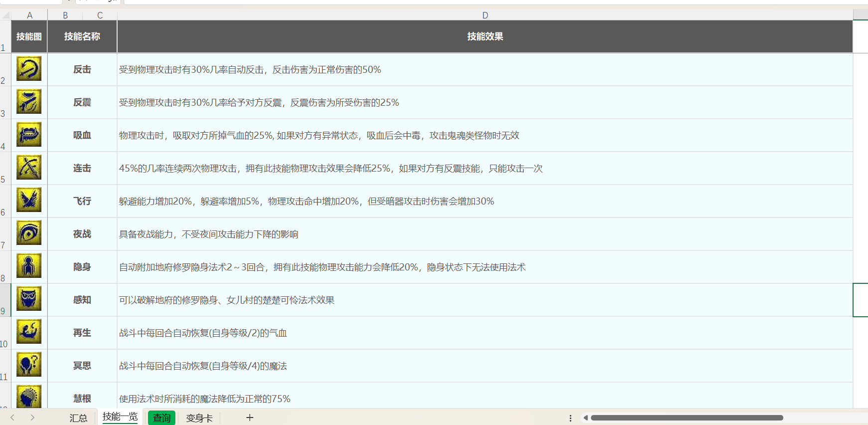Click the 飞行 skill icon

29,201
